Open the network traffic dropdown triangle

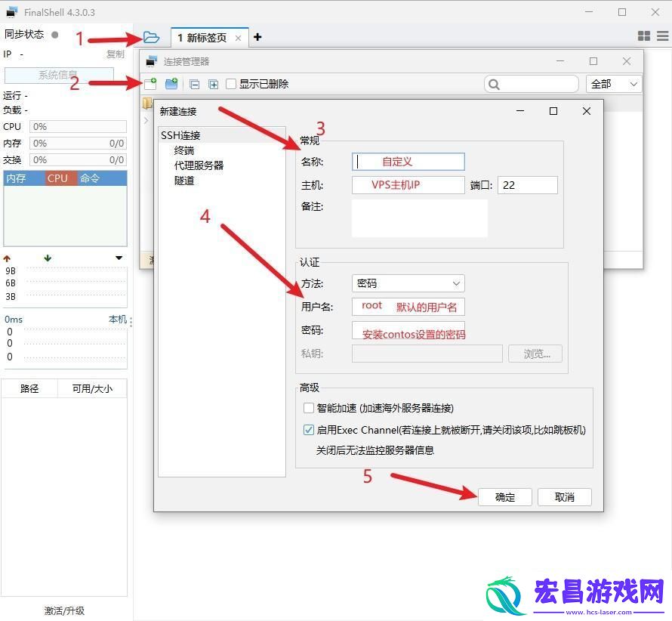[119, 258]
